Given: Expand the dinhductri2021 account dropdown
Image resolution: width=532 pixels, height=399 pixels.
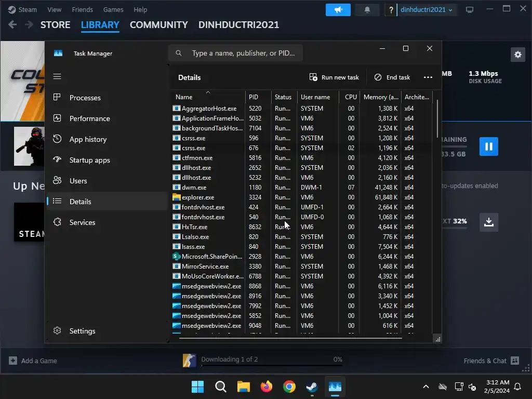Looking at the screenshot, I should point(426,9).
